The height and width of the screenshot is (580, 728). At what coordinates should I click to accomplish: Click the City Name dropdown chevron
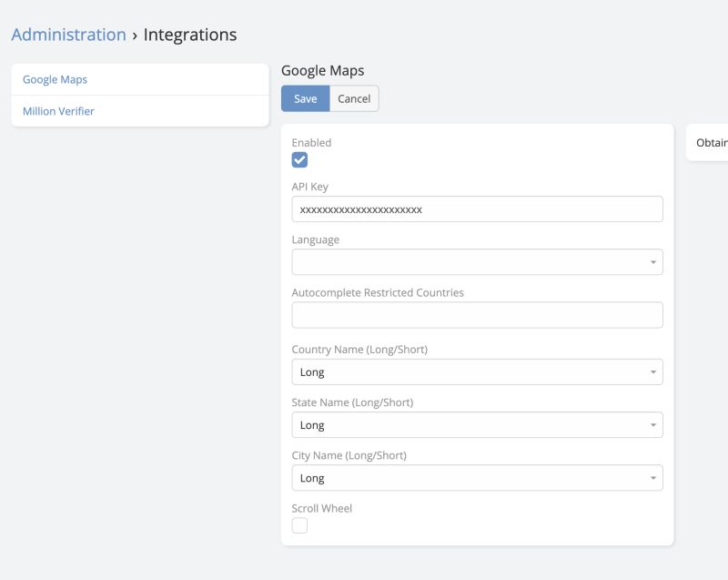click(x=652, y=478)
